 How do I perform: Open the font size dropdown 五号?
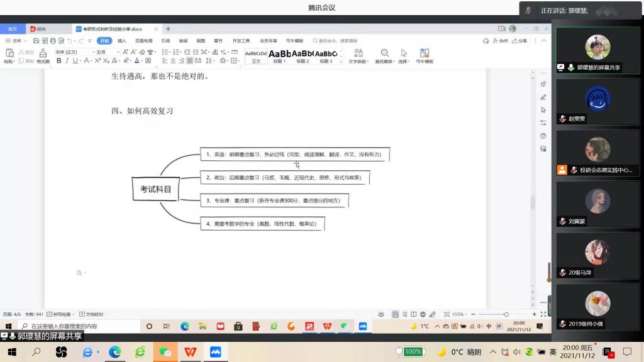point(104,52)
